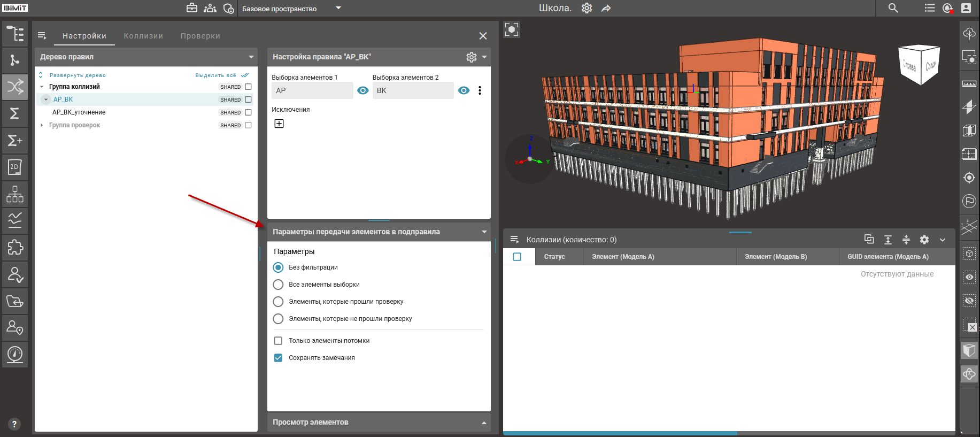Click the puzzle piece plugins icon
Image resolution: width=980 pixels, height=437 pixels.
click(15, 247)
